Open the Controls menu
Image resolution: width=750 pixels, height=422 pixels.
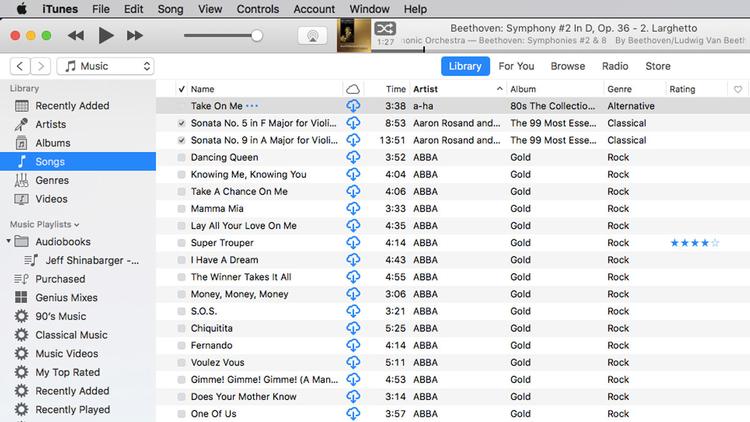click(258, 9)
